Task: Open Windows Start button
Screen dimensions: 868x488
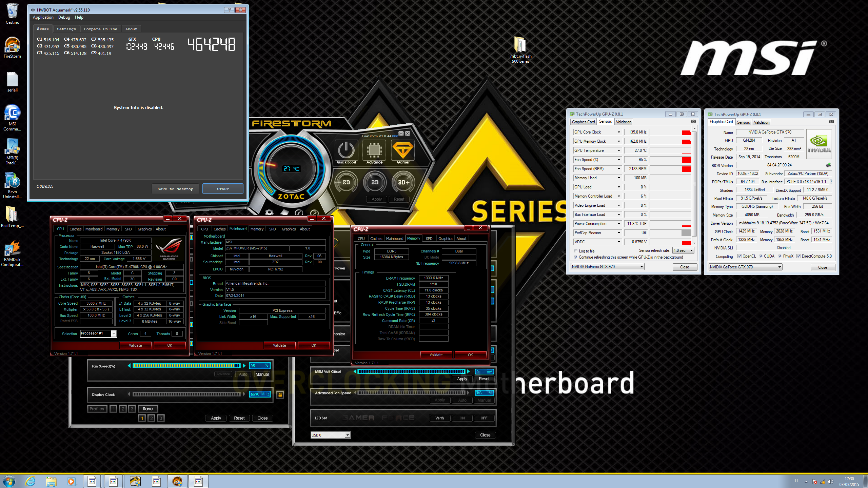Action: click(x=9, y=481)
